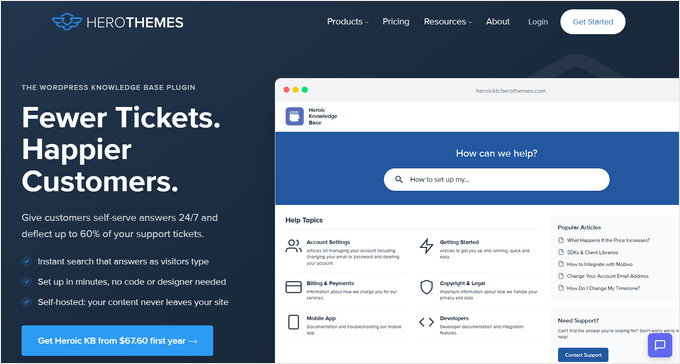
Task: Click the search magnifier icon
Action: (399, 179)
